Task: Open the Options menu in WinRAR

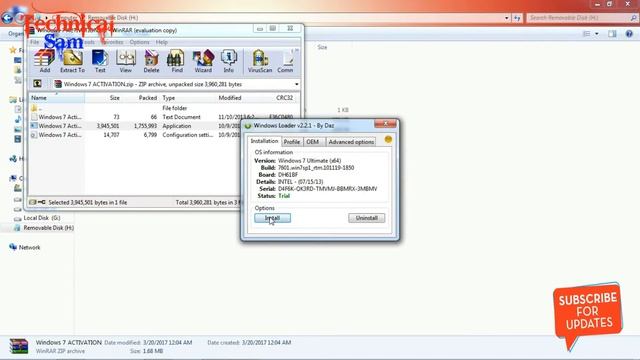Action: coord(139,42)
